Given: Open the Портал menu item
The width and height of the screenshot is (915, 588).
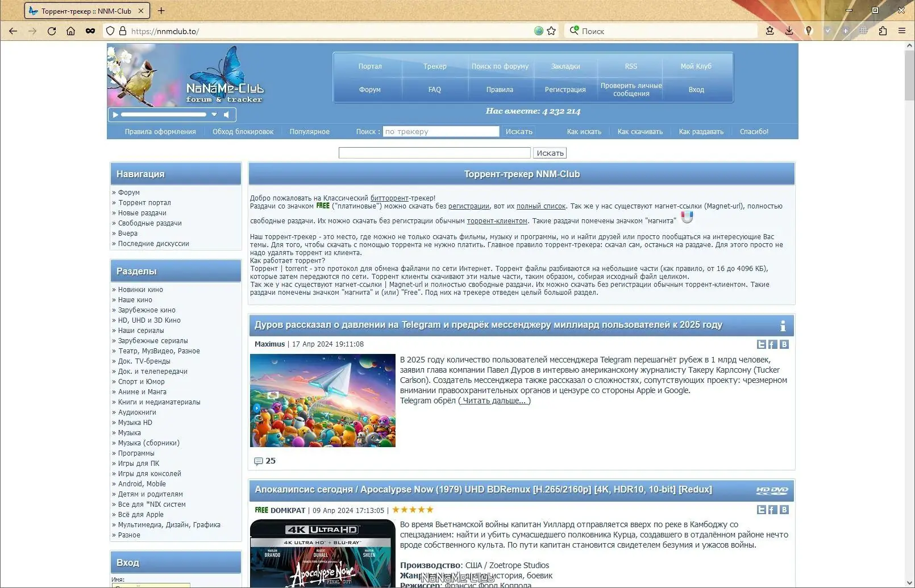Looking at the screenshot, I should (x=370, y=66).
